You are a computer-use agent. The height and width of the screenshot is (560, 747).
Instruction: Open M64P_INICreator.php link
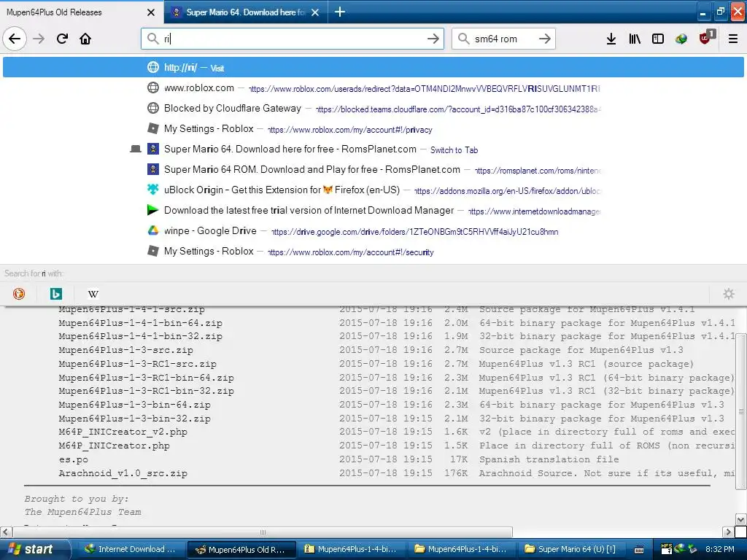(x=115, y=446)
